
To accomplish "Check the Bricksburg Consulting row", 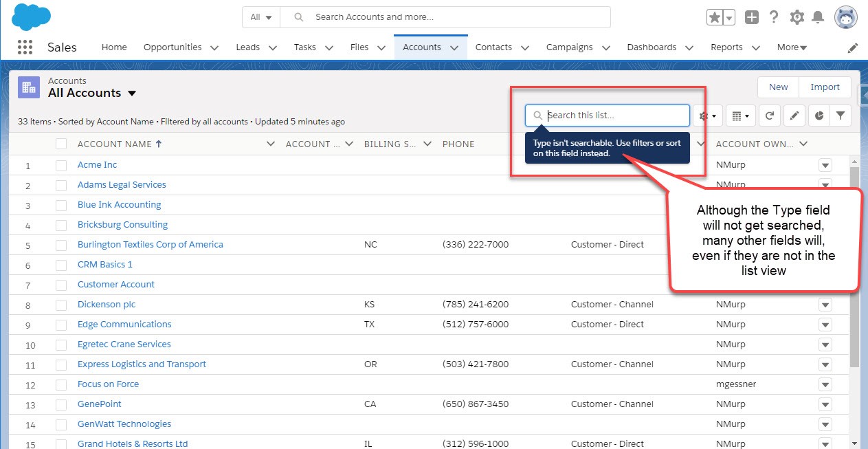I will tap(61, 225).
